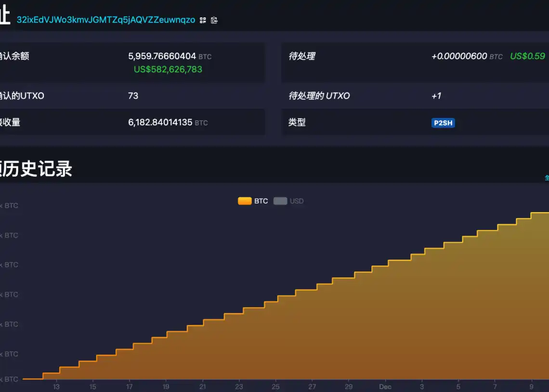
Task: Click the 待处理 pending label
Action: point(301,56)
